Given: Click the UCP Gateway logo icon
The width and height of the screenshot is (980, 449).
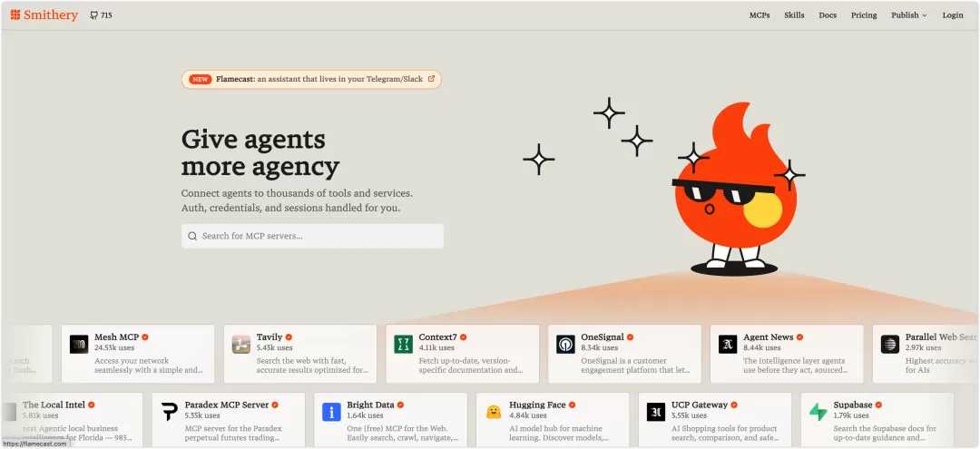Looking at the screenshot, I should 656,412.
